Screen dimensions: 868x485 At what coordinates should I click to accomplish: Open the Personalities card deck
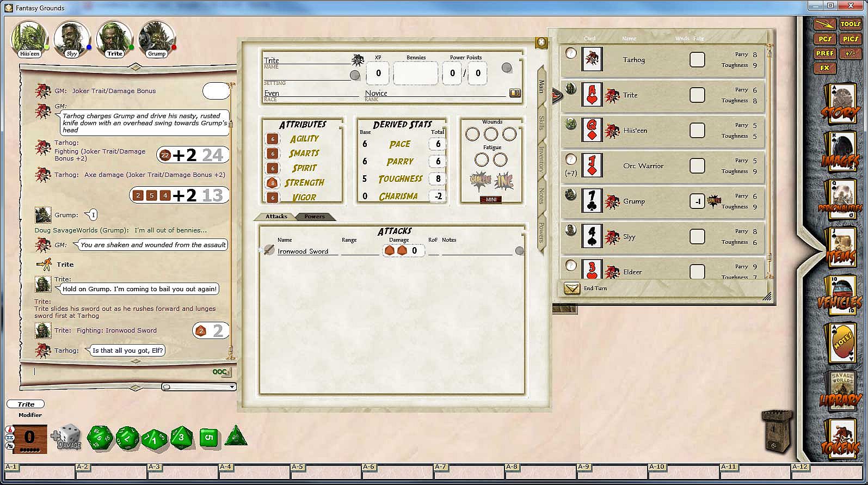tap(840, 199)
